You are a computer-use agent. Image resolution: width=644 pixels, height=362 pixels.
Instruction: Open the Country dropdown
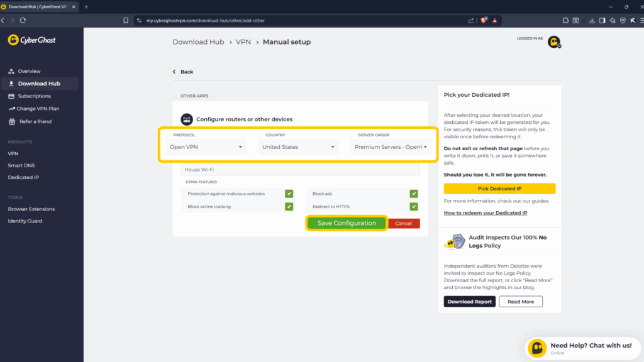[298, 147]
